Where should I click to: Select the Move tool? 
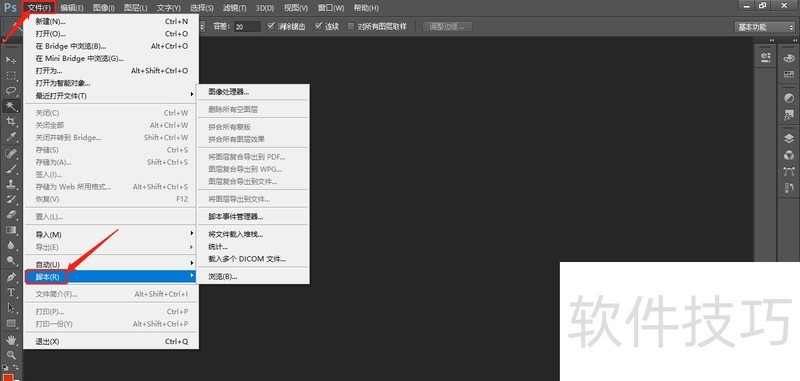11,60
